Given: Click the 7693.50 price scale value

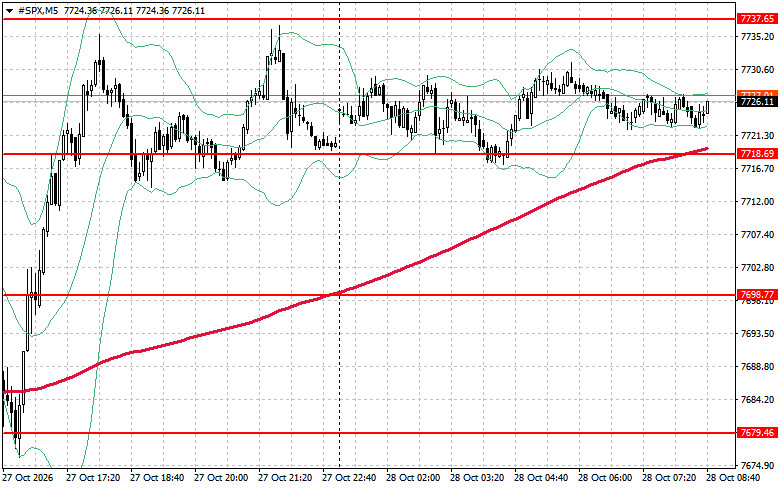Looking at the screenshot, I should pyautogui.click(x=758, y=333).
